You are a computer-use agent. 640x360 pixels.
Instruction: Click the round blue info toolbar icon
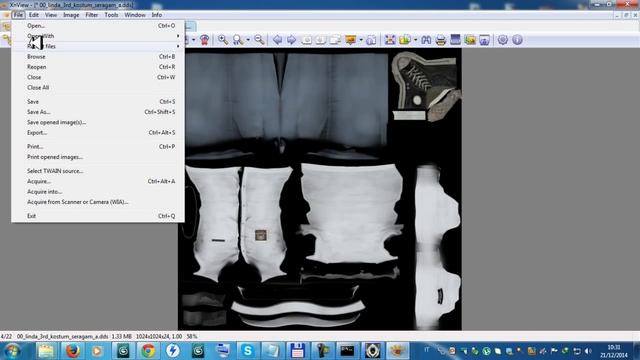[518, 40]
